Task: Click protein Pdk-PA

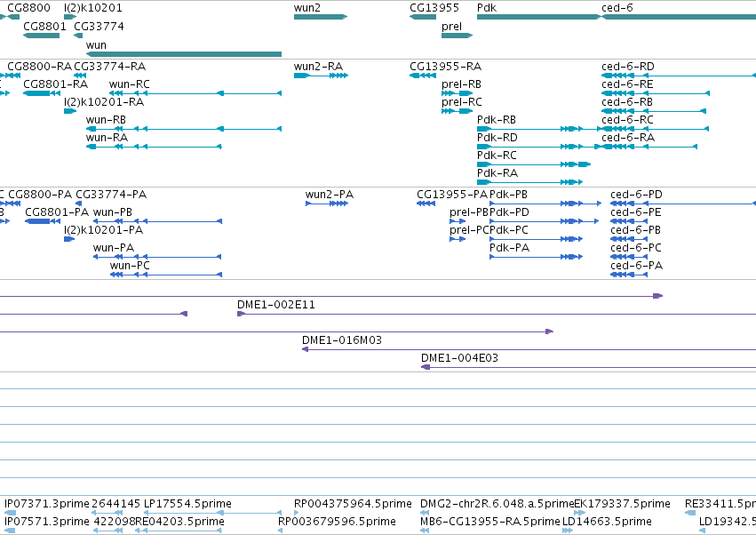Action: pos(537,257)
